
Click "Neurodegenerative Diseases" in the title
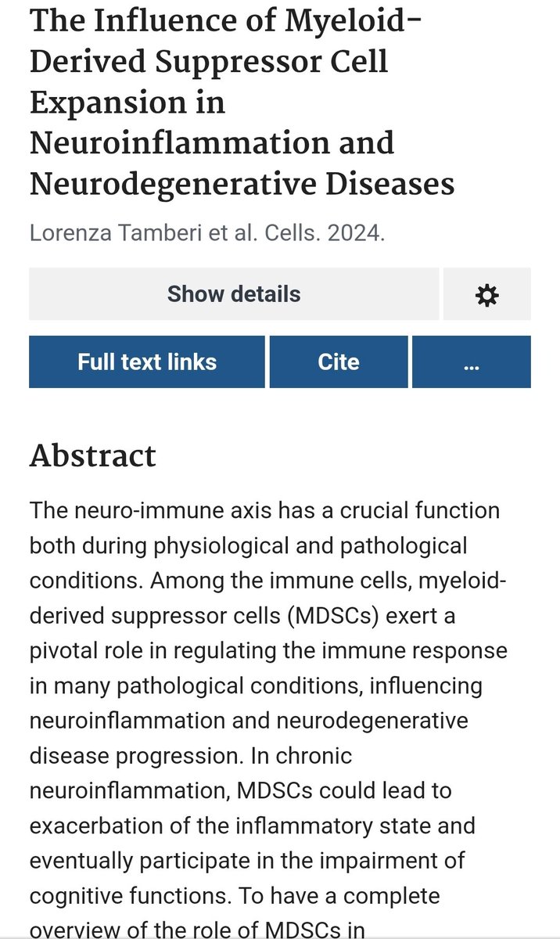pyautogui.click(x=242, y=184)
